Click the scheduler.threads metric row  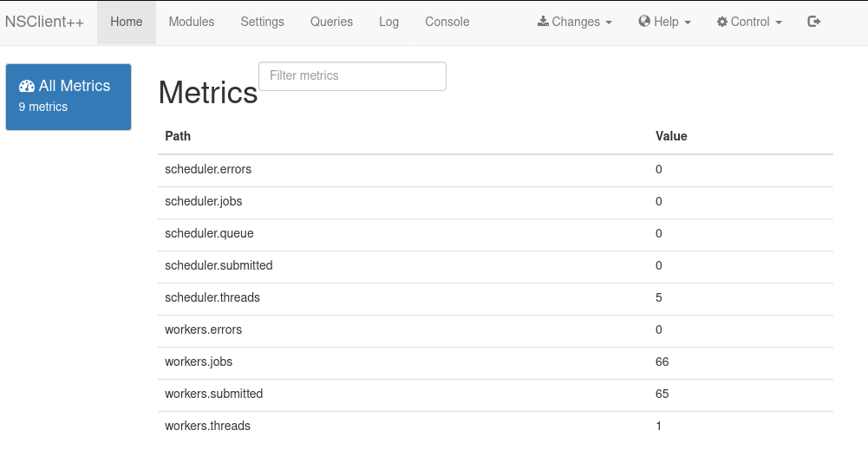(x=495, y=299)
